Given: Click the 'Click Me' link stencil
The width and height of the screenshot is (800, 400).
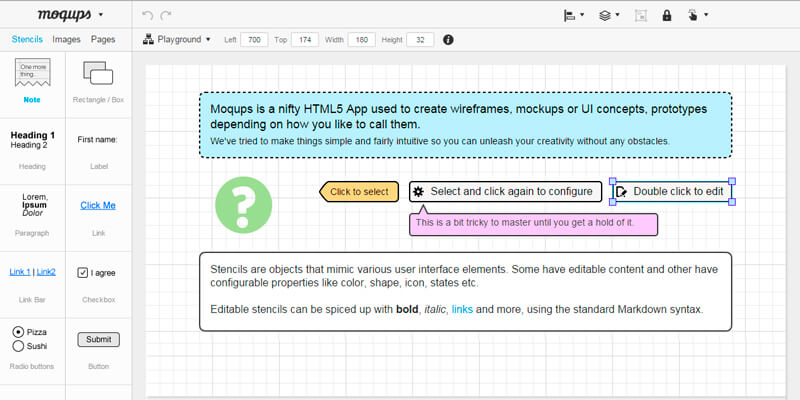Looking at the screenshot, I should (x=98, y=205).
